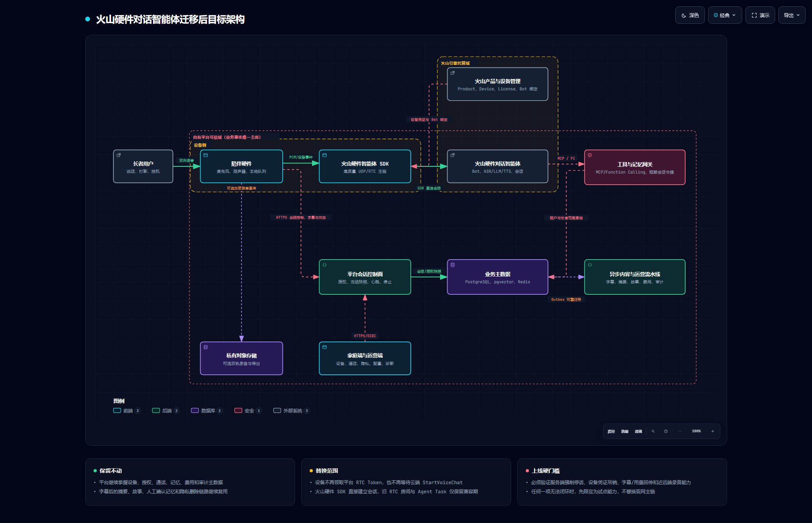Viewport: 812px width, 523px height.
Task: Toggle the 透镜 lens mode
Action: pos(638,431)
